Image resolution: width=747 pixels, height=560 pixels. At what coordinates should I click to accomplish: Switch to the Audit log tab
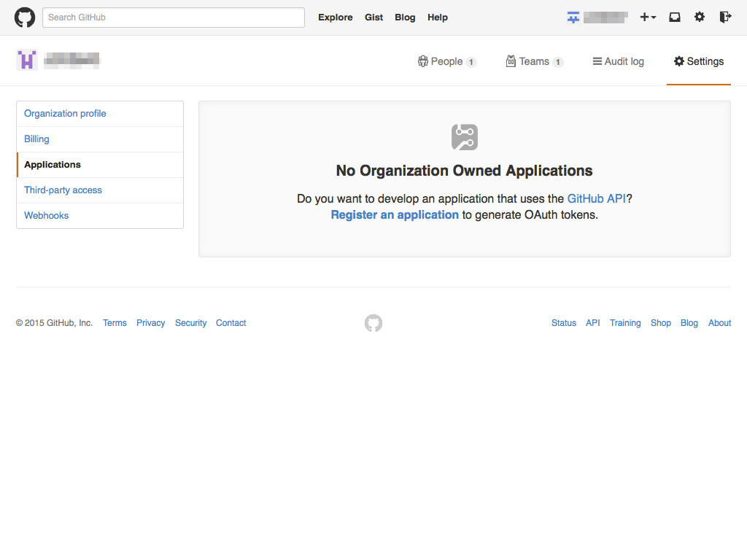tap(618, 62)
